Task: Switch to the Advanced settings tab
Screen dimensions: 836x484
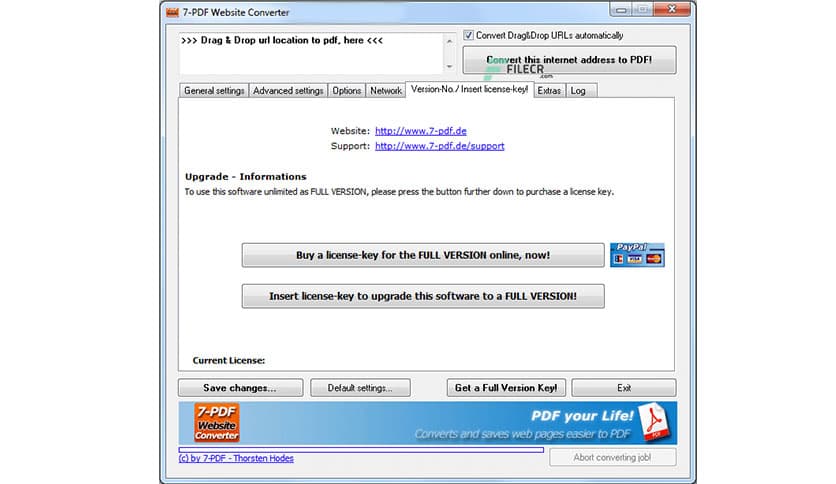Action: (288, 91)
